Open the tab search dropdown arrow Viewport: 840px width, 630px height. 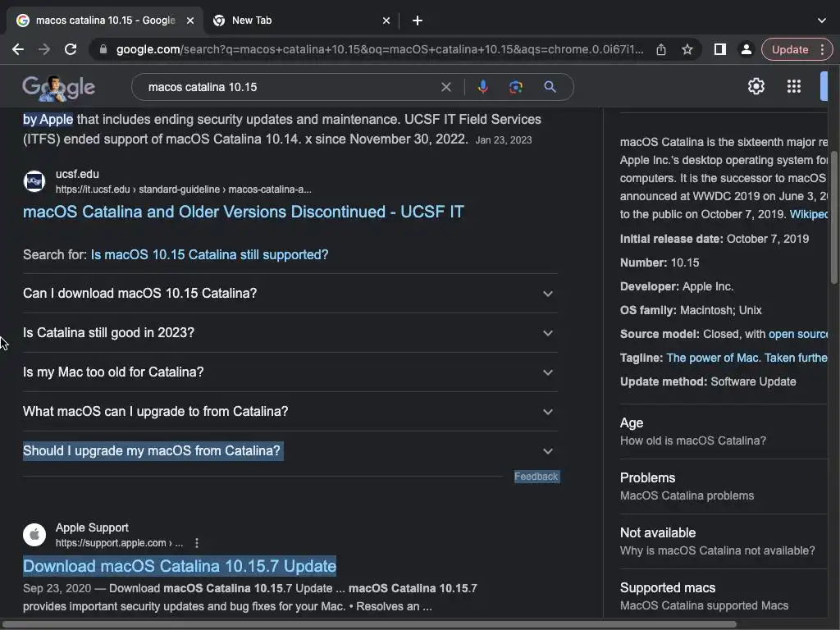822,20
